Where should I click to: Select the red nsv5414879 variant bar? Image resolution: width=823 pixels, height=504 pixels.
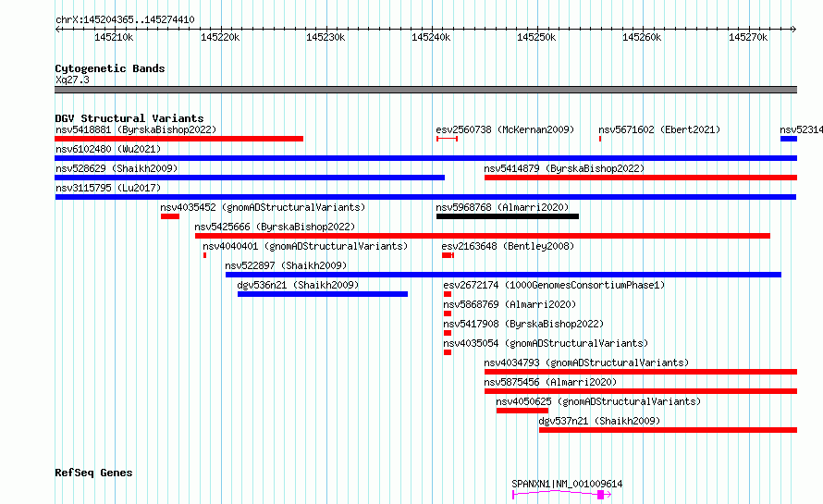coord(641,178)
